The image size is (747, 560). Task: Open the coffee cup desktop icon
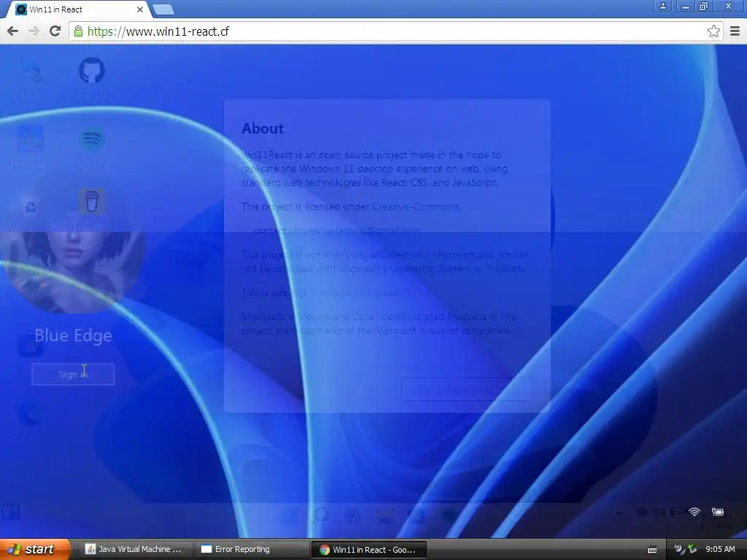tap(91, 201)
